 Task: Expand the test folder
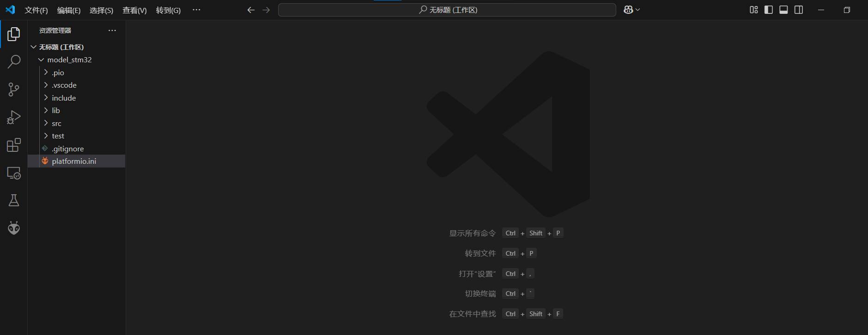[x=77, y=136]
